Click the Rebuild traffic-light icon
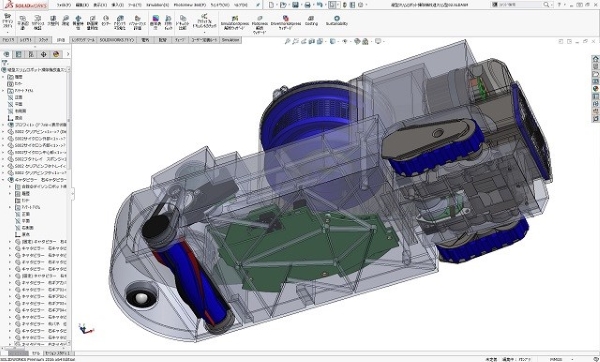600x362 pixels. 345,5
